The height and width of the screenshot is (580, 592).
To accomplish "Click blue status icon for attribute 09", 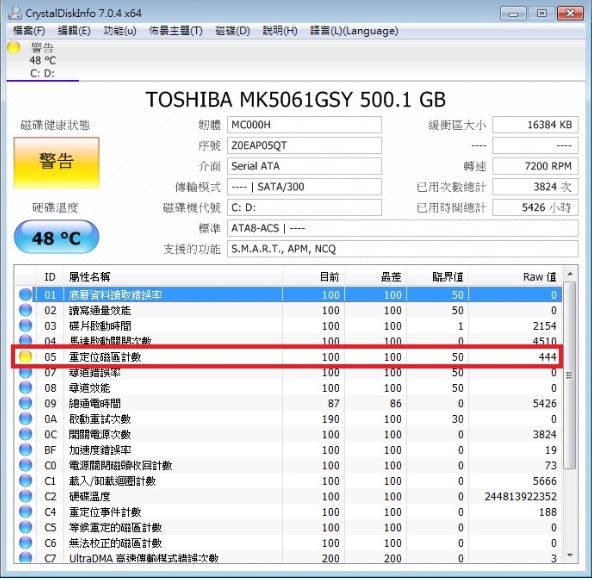I will [x=25, y=403].
